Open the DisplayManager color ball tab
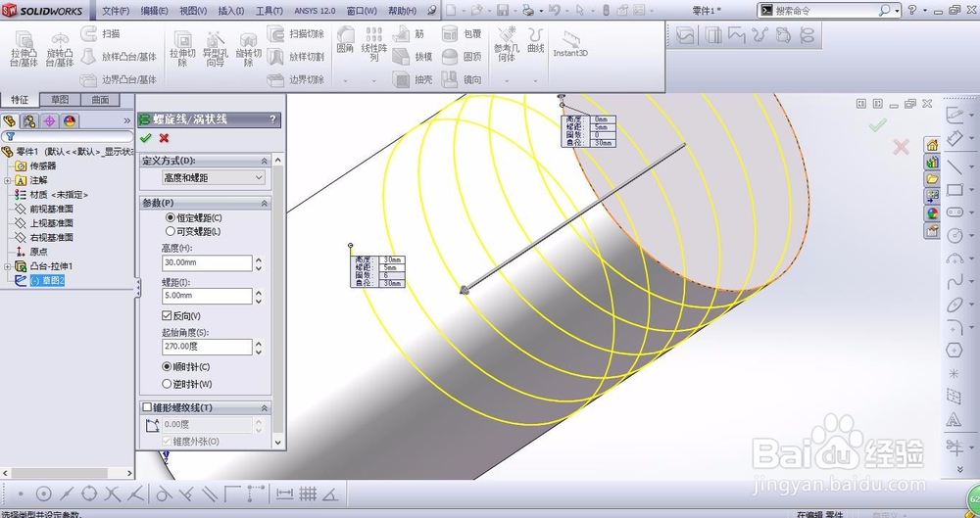The height and width of the screenshot is (518, 980). click(70, 120)
